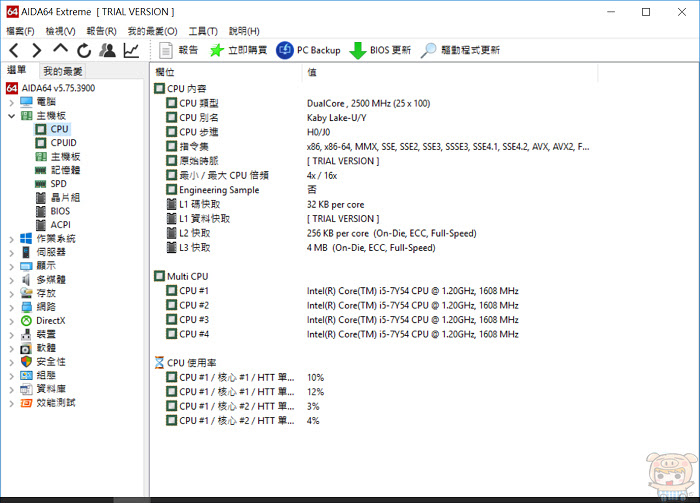Collapse the 主機板 motherboard node
The image size is (700, 503).
point(12,116)
